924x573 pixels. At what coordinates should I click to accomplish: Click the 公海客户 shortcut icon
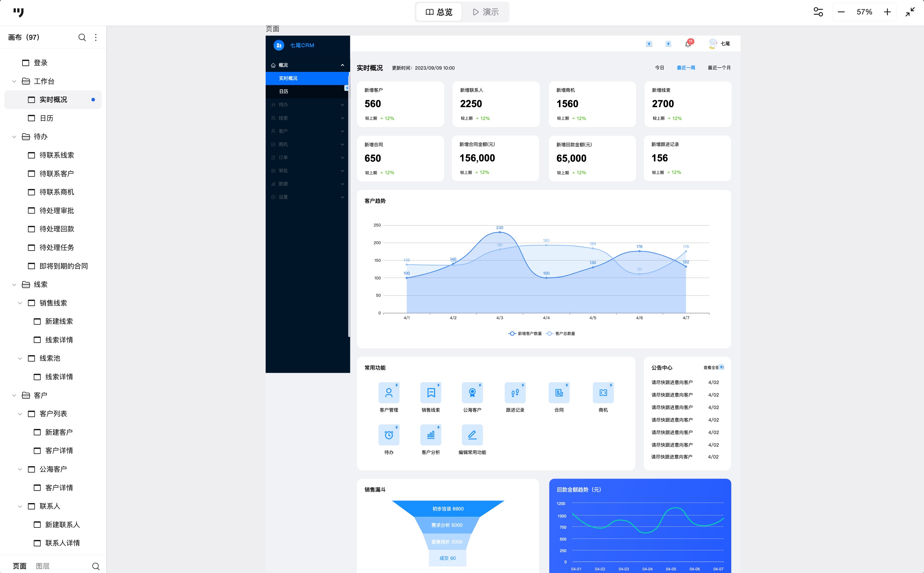(x=472, y=393)
